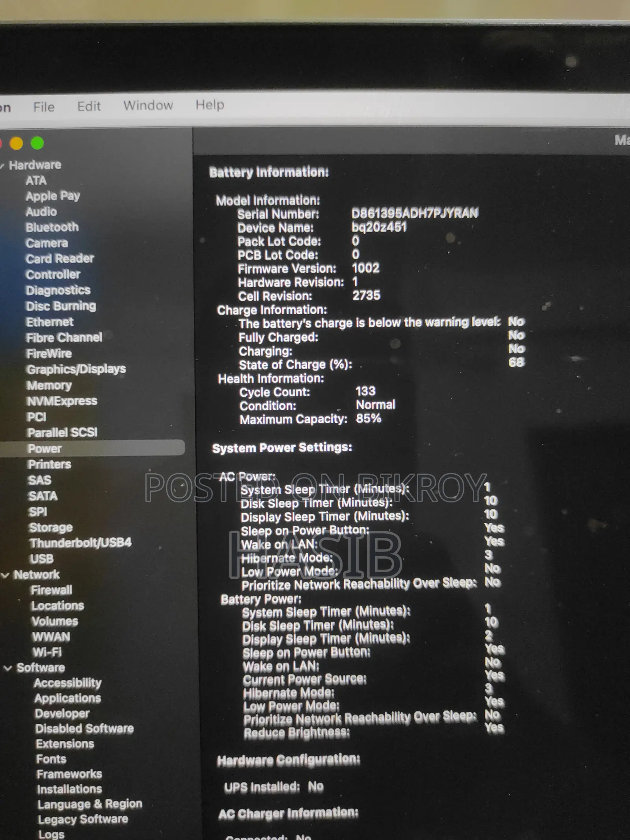Click the Condition value Normal

pyautogui.click(x=376, y=405)
